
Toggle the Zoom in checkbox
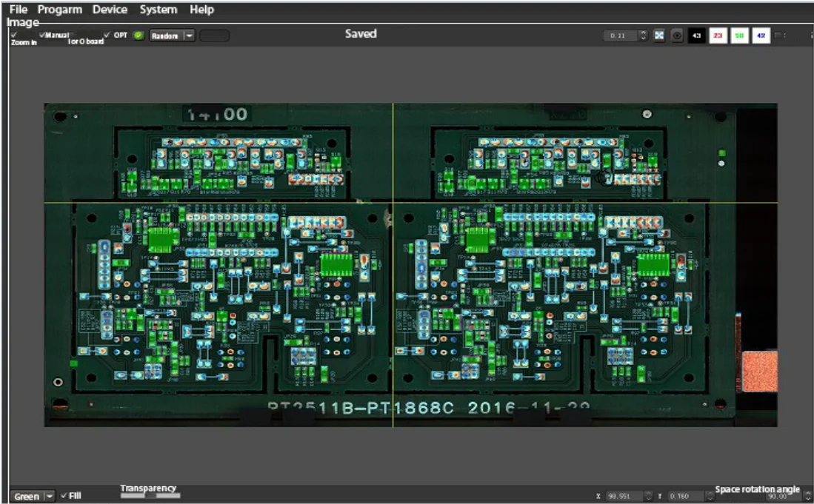click(x=14, y=35)
